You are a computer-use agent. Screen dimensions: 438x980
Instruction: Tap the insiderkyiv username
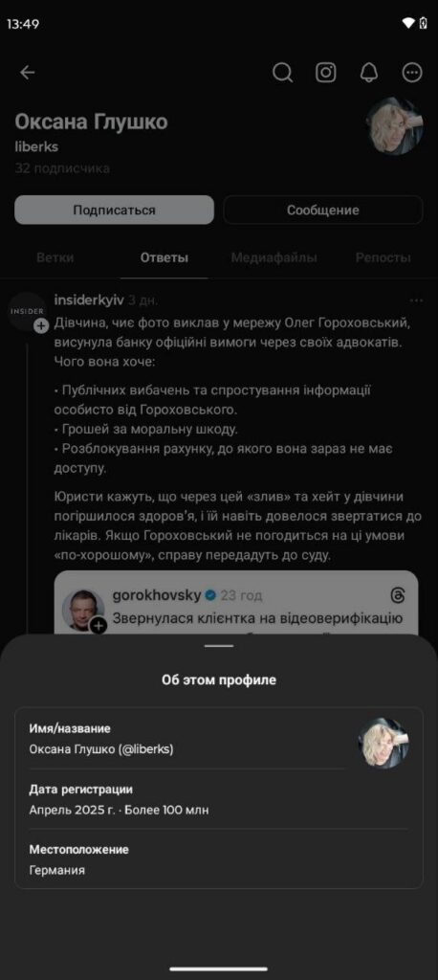pos(89,300)
